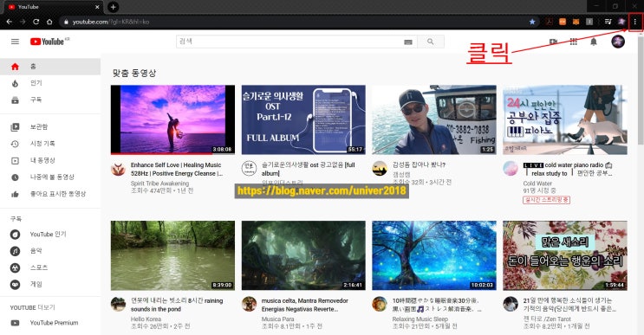The width and height of the screenshot is (644, 335).
Task: Click the cold water piano radio title
Action: (x=568, y=170)
